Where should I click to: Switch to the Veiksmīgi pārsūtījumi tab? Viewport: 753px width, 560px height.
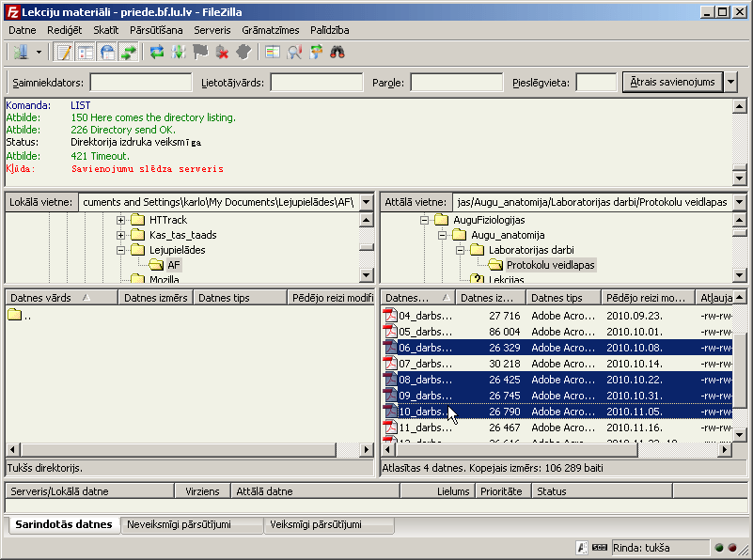(x=329, y=524)
